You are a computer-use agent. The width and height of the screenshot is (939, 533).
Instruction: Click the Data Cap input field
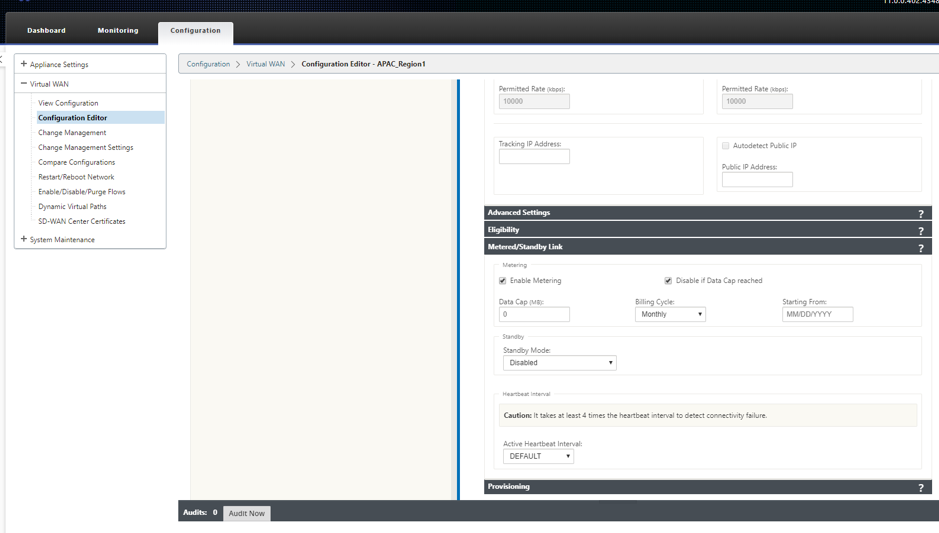pyautogui.click(x=534, y=314)
